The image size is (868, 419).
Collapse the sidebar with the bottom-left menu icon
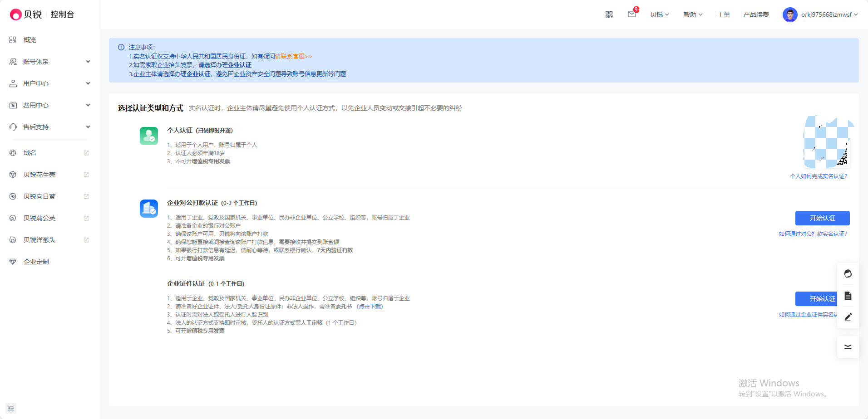[11, 408]
